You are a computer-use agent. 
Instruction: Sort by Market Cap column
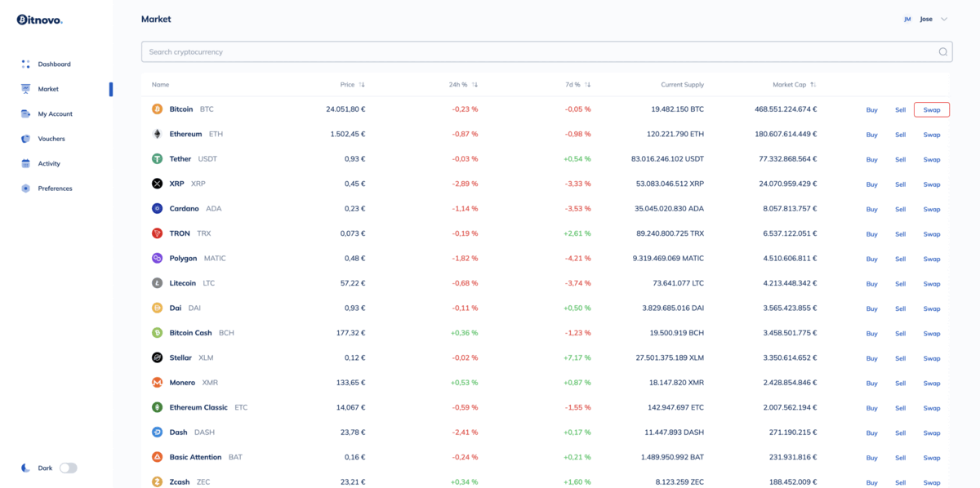pos(813,85)
